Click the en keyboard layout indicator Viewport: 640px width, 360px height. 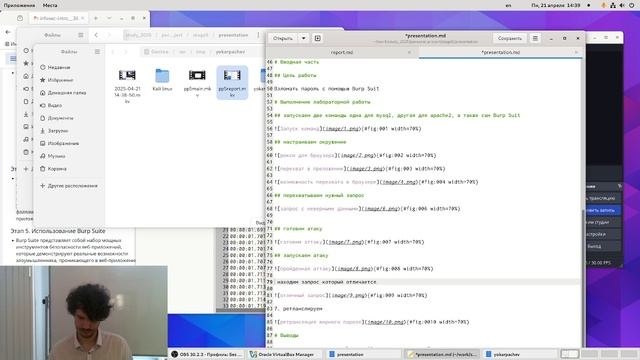click(508, 5)
